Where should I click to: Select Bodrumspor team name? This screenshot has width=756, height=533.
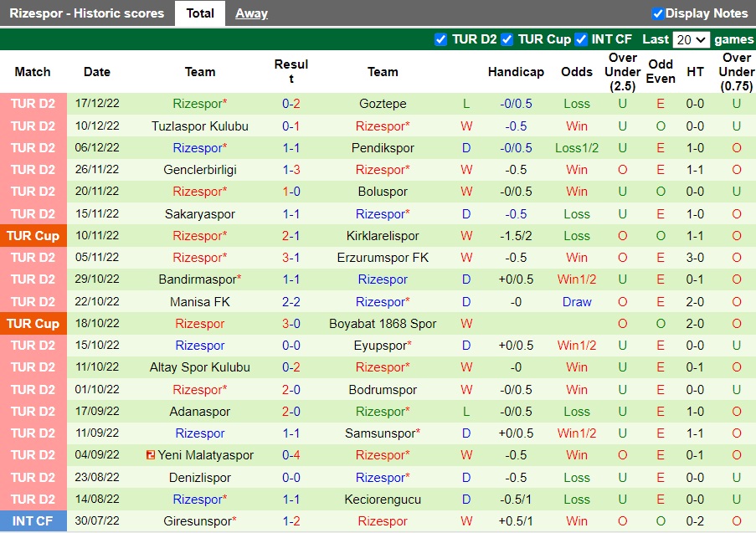click(x=383, y=389)
